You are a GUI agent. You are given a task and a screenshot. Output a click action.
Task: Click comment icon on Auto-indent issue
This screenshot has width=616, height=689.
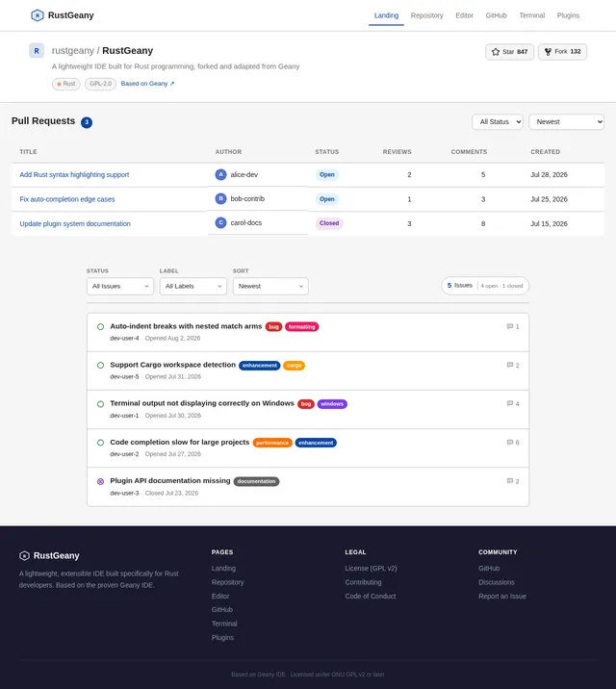point(510,326)
